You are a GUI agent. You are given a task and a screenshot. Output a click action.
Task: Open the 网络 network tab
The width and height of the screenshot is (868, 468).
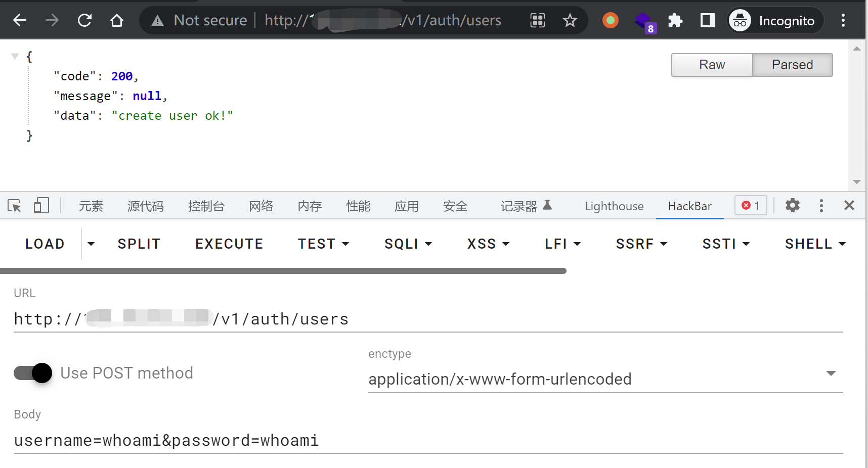(261, 206)
